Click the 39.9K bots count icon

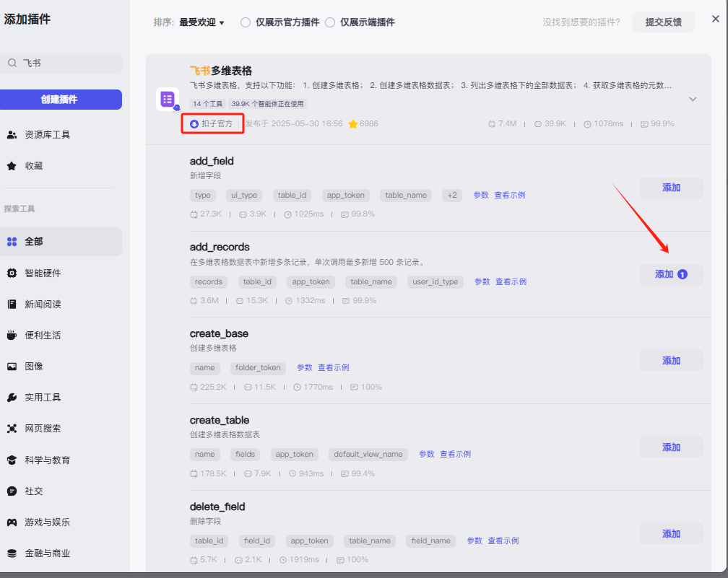coord(537,124)
